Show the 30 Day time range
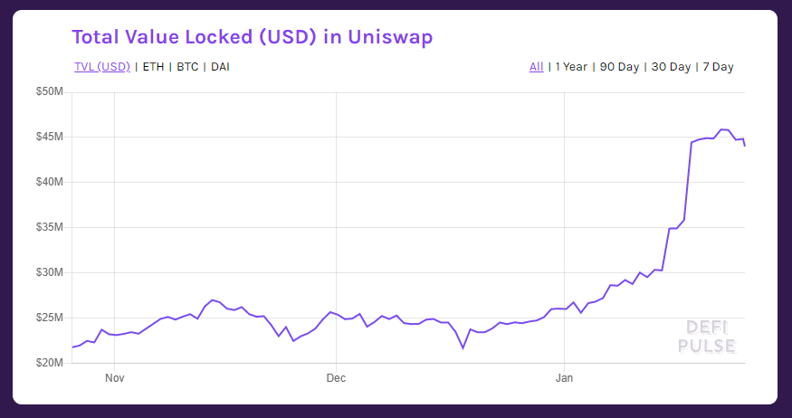The width and height of the screenshot is (792, 418). [x=671, y=67]
